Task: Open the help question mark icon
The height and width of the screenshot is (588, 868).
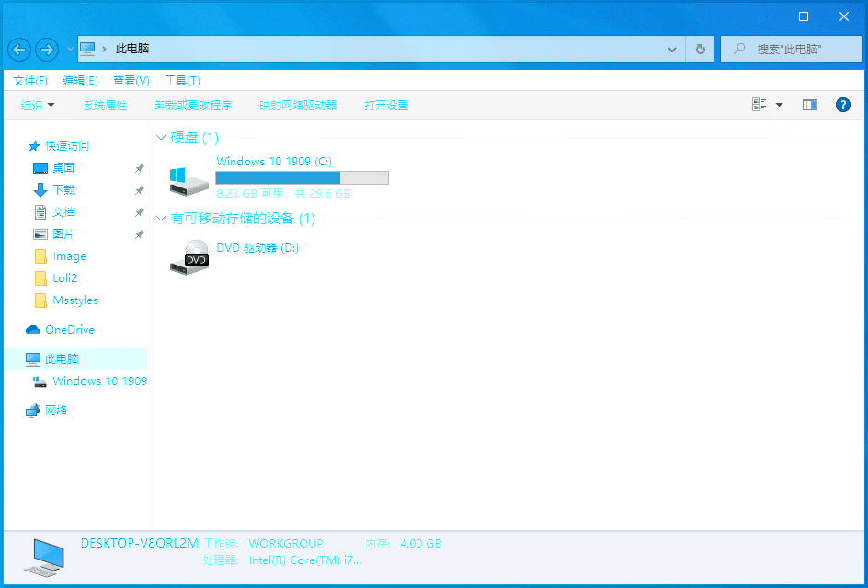Action: [842, 105]
